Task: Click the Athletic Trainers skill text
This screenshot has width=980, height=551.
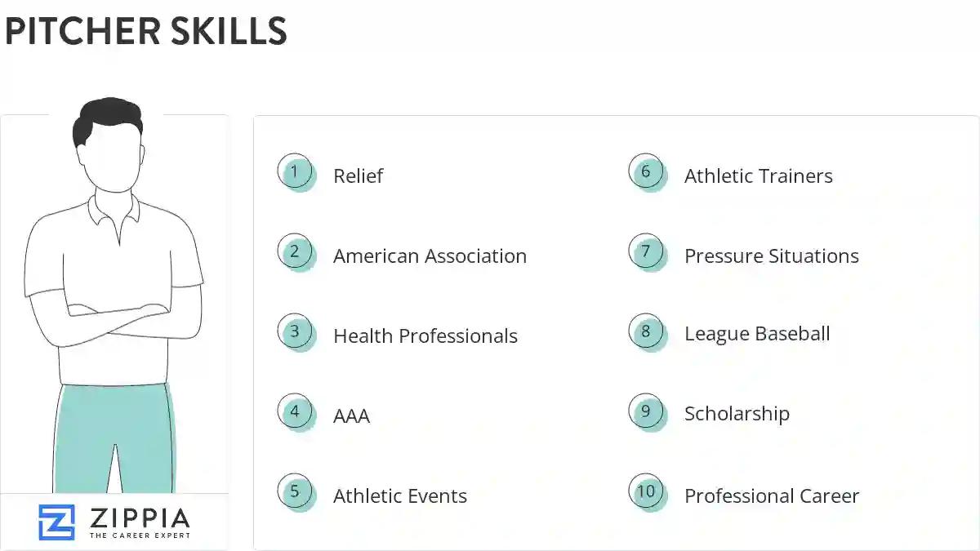Action: click(758, 176)
